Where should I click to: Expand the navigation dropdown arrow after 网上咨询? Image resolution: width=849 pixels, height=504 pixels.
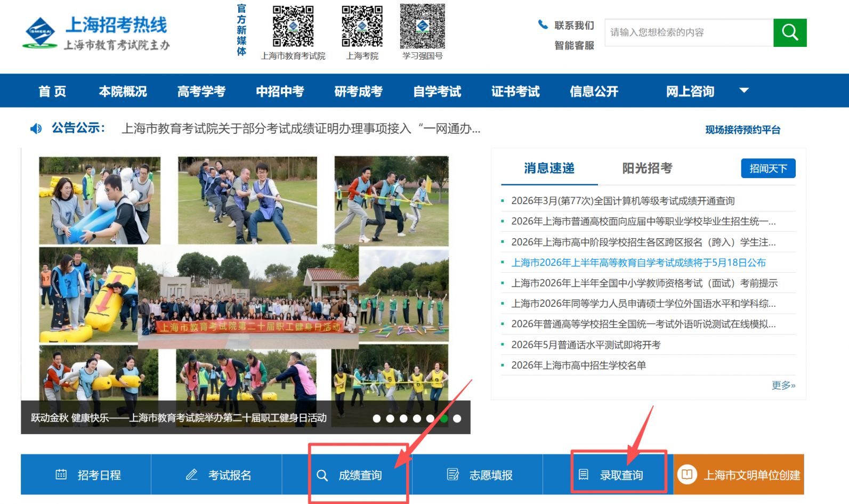(744, 91)
